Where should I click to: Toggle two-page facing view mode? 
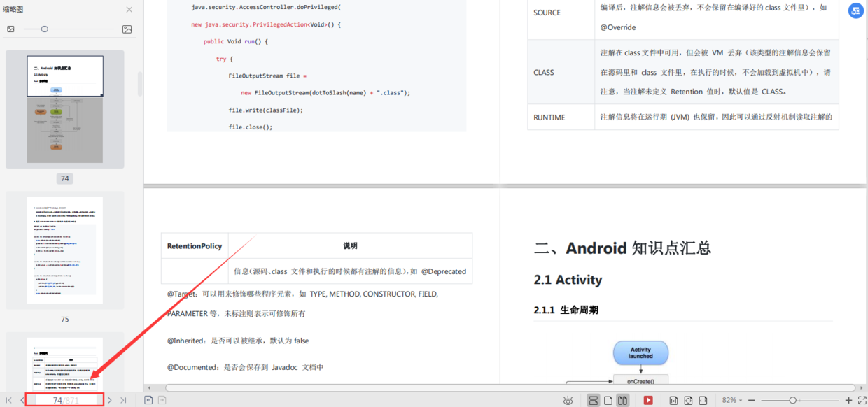coord(623,400)
